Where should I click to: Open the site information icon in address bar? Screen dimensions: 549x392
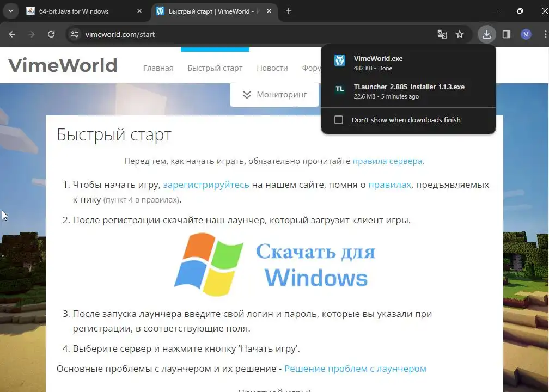pyautogui.click(x=75, y=34)
